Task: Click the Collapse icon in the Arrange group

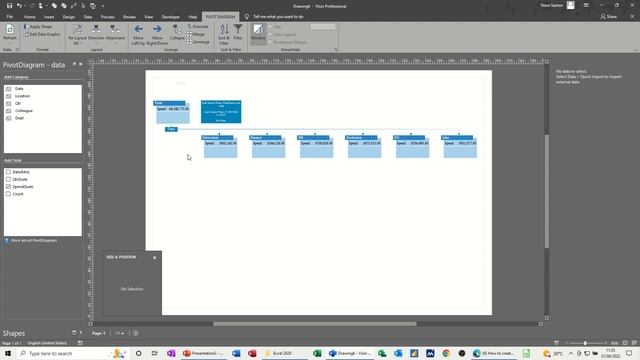Action: [x=177, y=29]
